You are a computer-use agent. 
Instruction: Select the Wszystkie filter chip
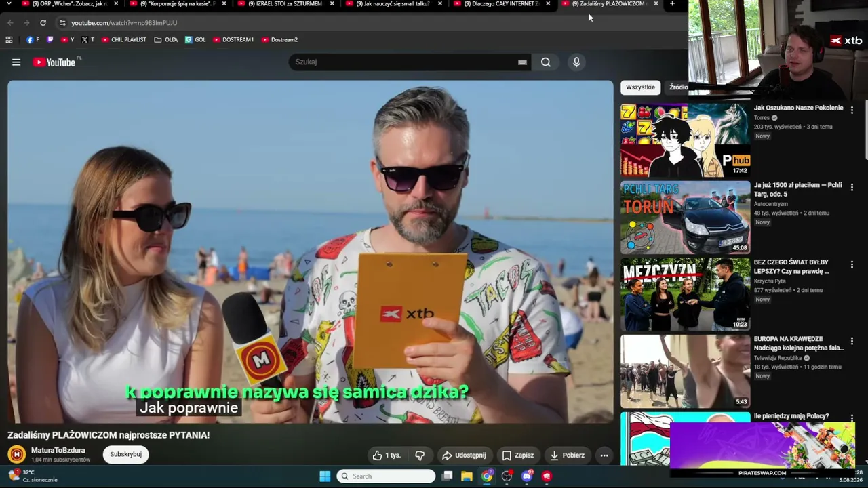(640, 87)
